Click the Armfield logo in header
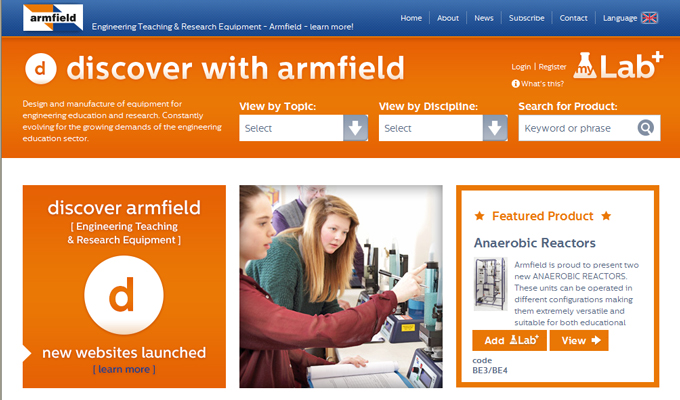Viewport: 680px width, 400px height. tap(53, 17)
